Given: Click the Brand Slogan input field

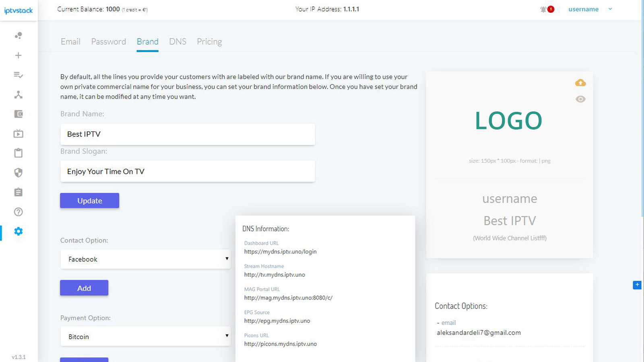Looking at the screenshot, I should click(x=188, y=171).
